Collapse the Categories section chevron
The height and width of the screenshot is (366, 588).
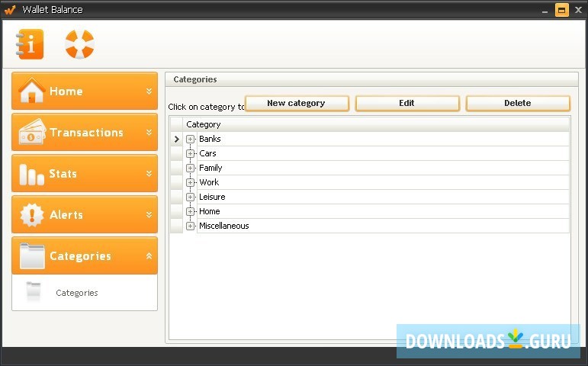click(149, 255)
